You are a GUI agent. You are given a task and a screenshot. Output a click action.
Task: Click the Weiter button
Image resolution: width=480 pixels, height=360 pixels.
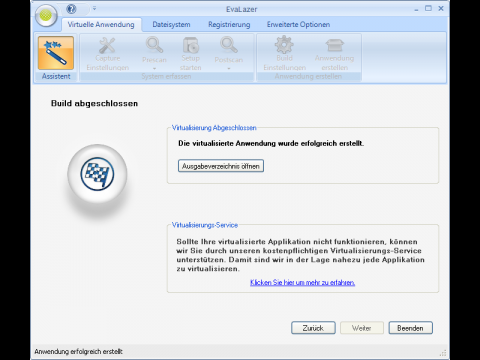[x=362, y=328]
